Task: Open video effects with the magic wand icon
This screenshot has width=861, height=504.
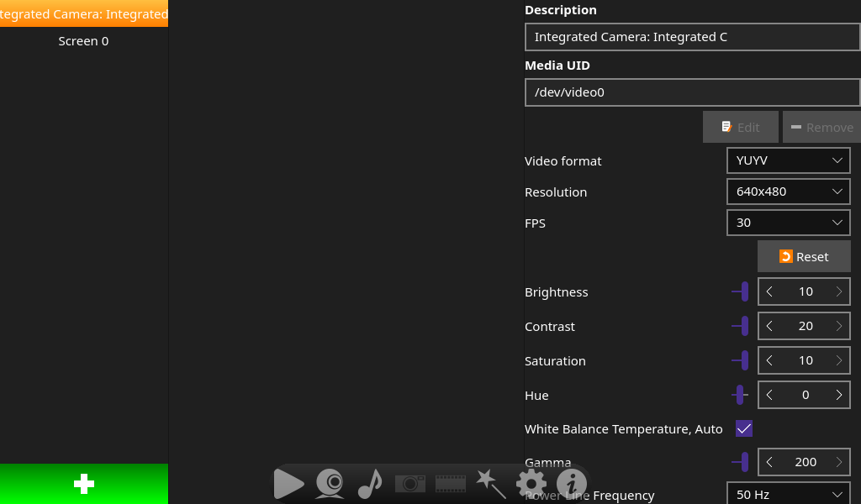Action: click(490, 483)
